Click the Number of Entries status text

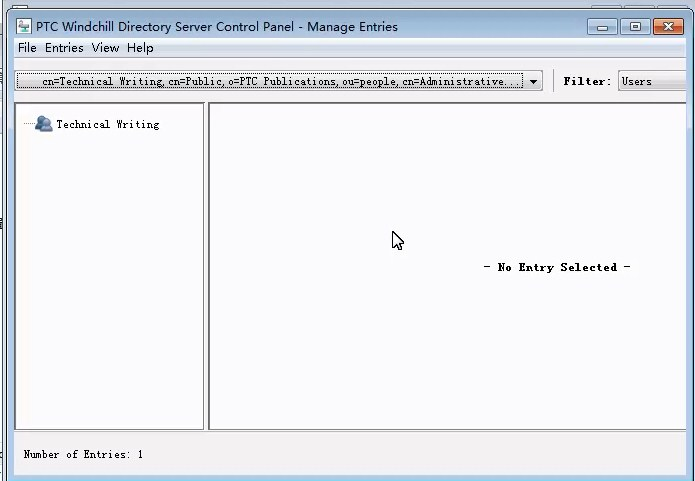[83, 454]
